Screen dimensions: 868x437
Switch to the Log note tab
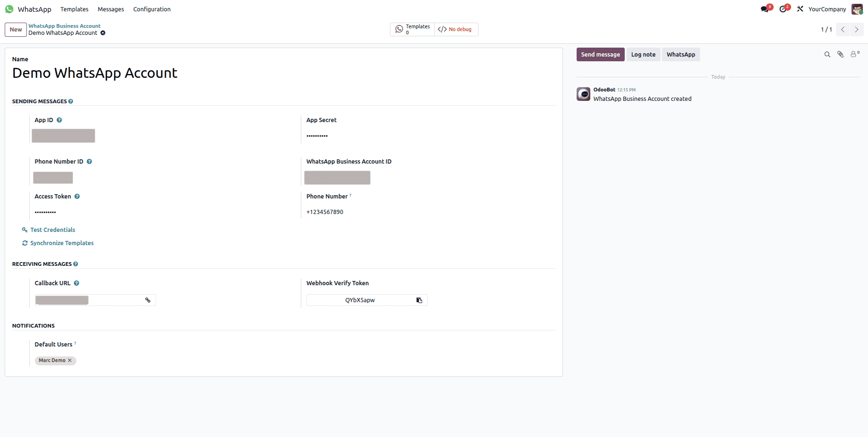[643, 55]
